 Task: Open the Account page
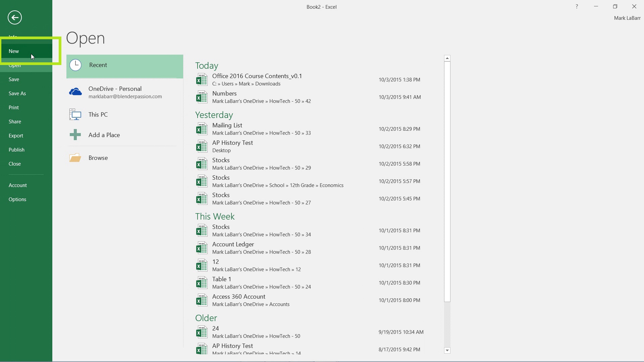[x=26, y=185]
